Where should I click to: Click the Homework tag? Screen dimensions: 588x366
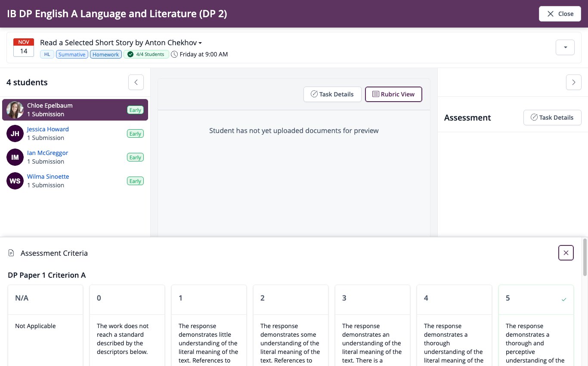coord(106,54)
